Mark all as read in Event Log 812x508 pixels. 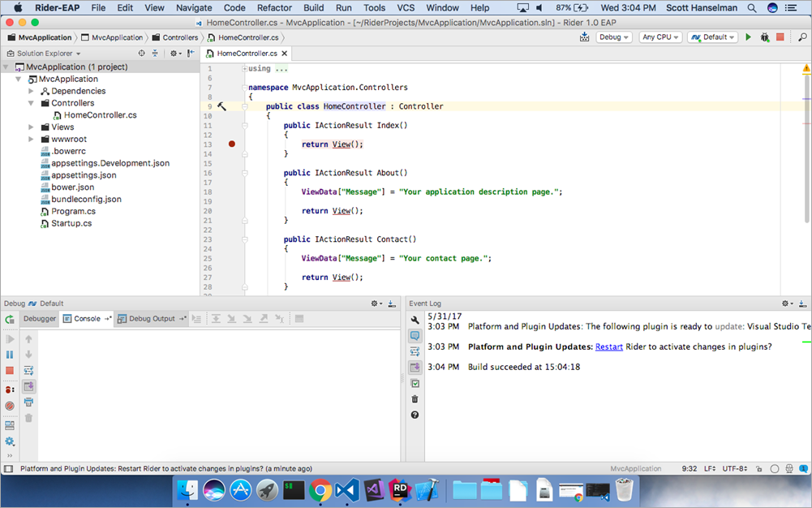pyautogui.click(x=415, y=384)
